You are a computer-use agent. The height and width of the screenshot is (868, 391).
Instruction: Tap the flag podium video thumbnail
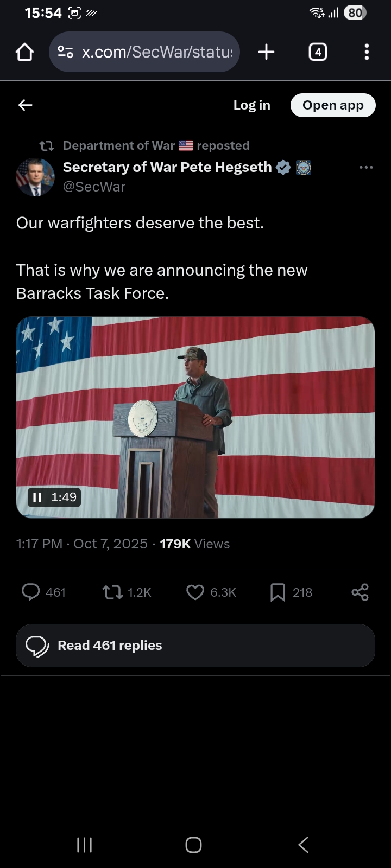point(195,417)
